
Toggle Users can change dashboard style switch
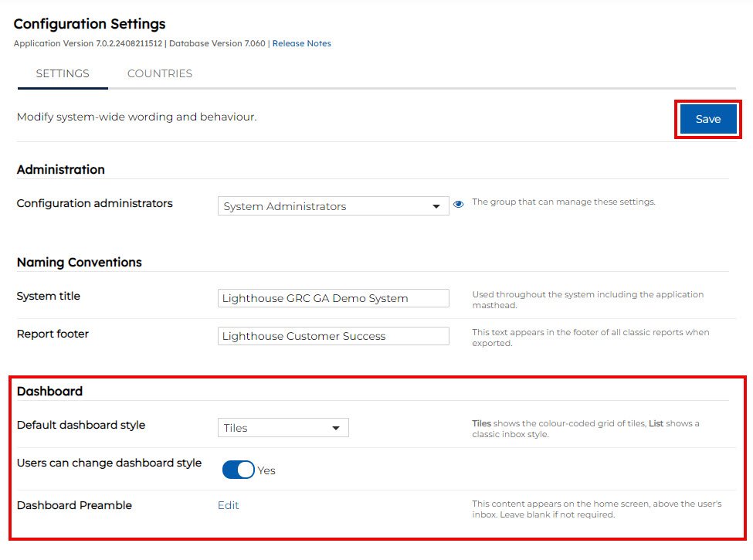238,470
